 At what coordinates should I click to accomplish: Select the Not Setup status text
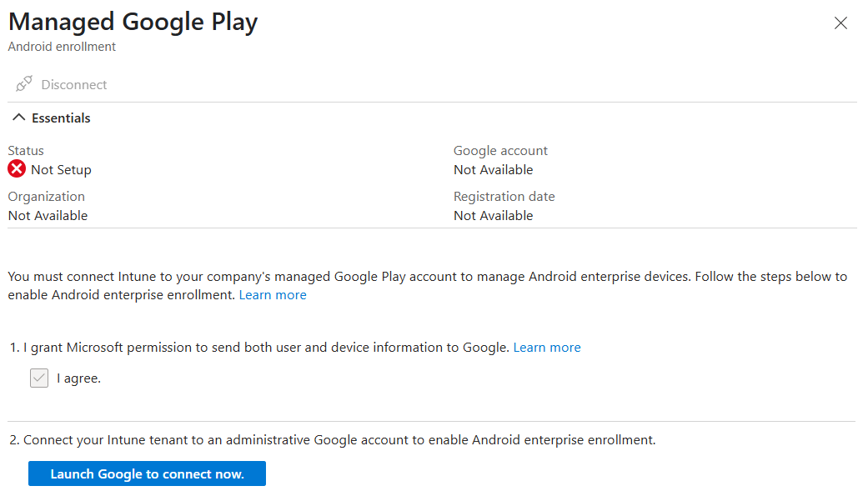[x=61, y=170]
